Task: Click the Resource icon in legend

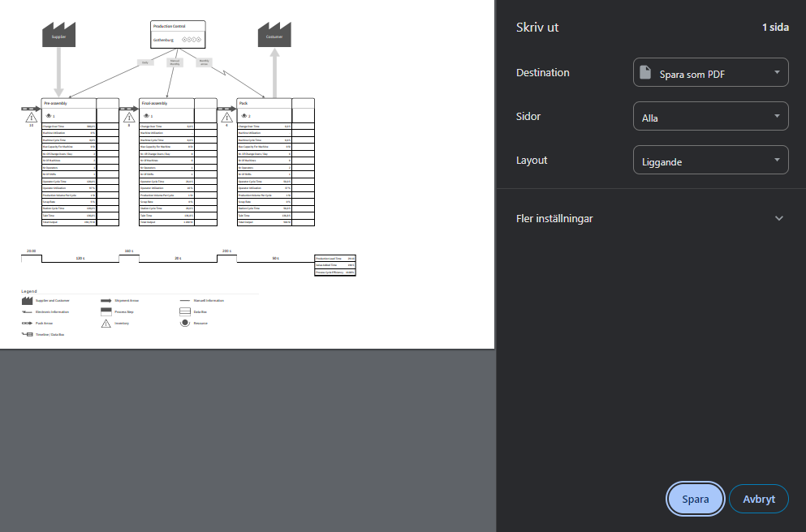Action: tap(185, 323)
